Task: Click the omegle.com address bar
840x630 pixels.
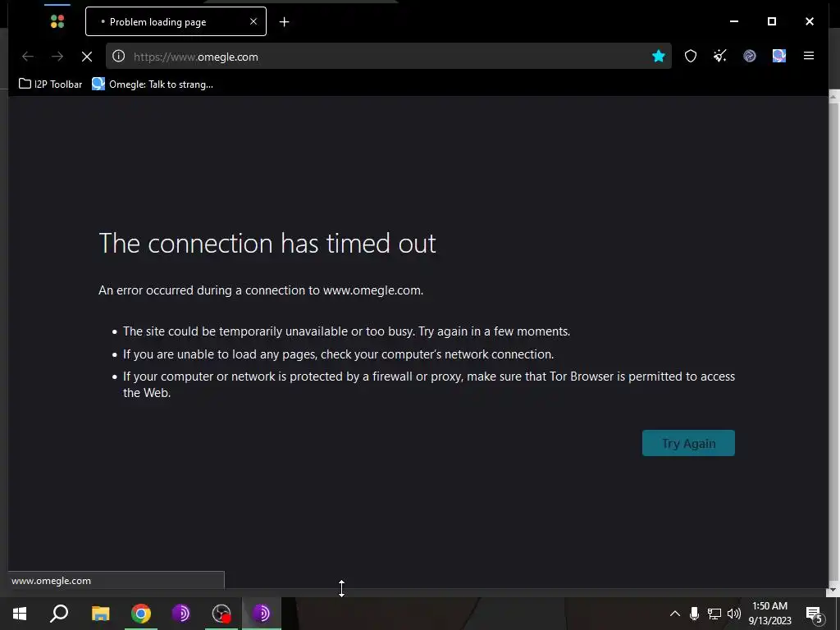Action: pyautogui.click(x=388, y=57)
